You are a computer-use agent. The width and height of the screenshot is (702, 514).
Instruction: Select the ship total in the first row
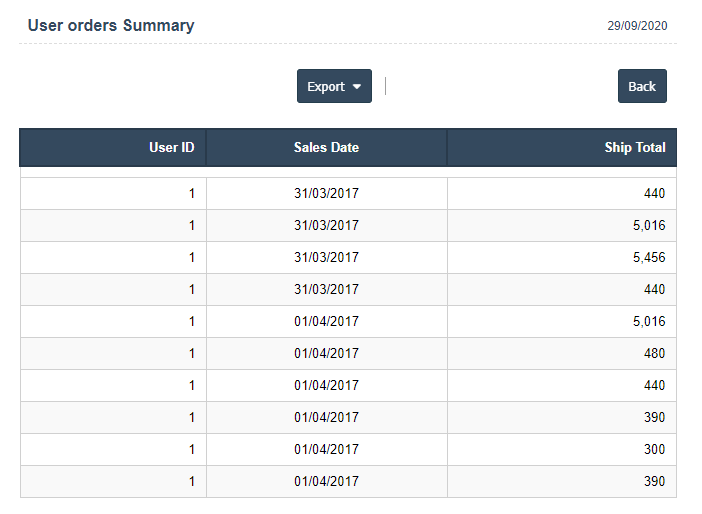[x=654, y=194]
